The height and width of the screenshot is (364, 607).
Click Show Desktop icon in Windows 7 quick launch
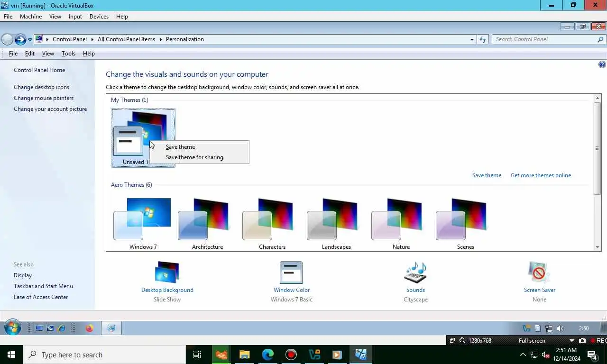pyautogui.click(x=39, y=328)
